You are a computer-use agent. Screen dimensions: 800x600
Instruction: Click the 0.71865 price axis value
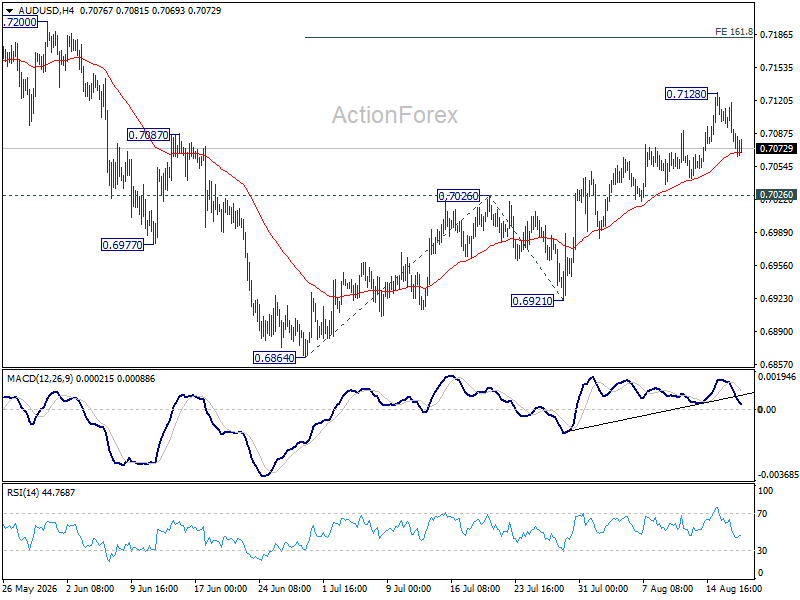777,35
